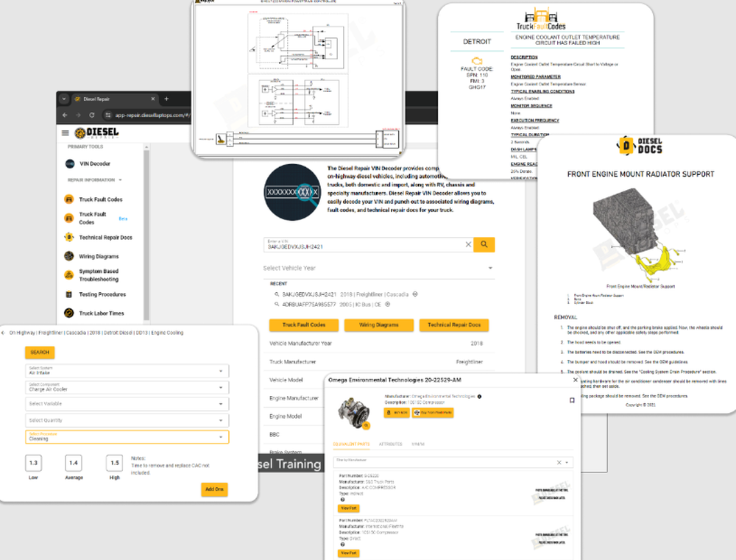Click VIN decoder magnifier graphic
The image size is (736, 560).
pyautogui.click(x=292, y=192)
